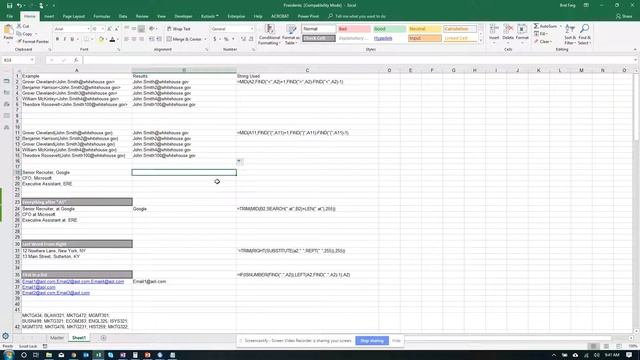Select the Good cell style
Screen dimensions: 640x360
[389, 29]
